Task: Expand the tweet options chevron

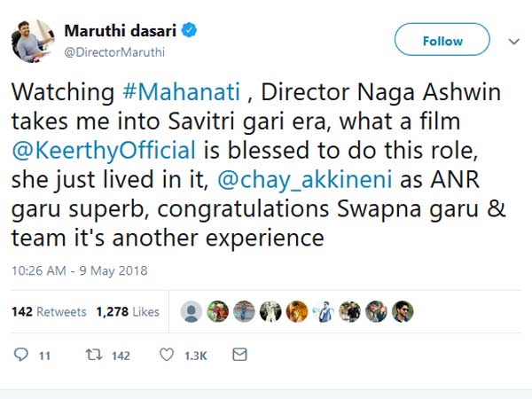Action: click(x=512, y=41)
